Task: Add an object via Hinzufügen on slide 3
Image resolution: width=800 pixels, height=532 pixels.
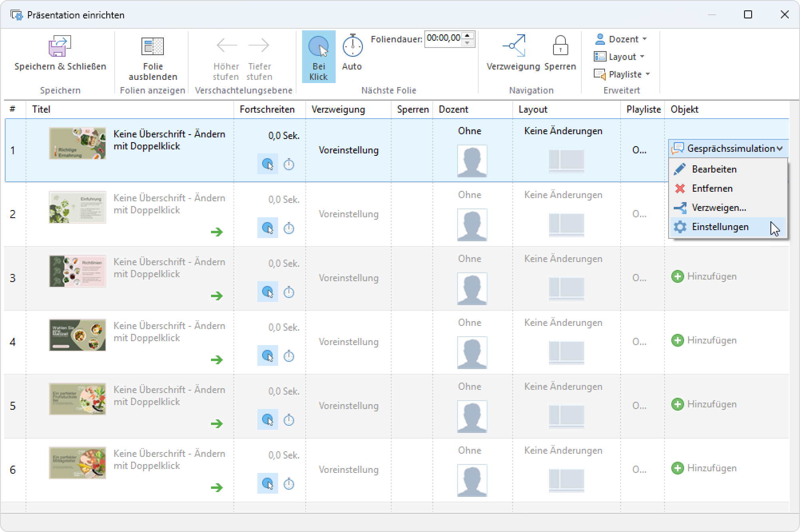Action: pos(704,276)
